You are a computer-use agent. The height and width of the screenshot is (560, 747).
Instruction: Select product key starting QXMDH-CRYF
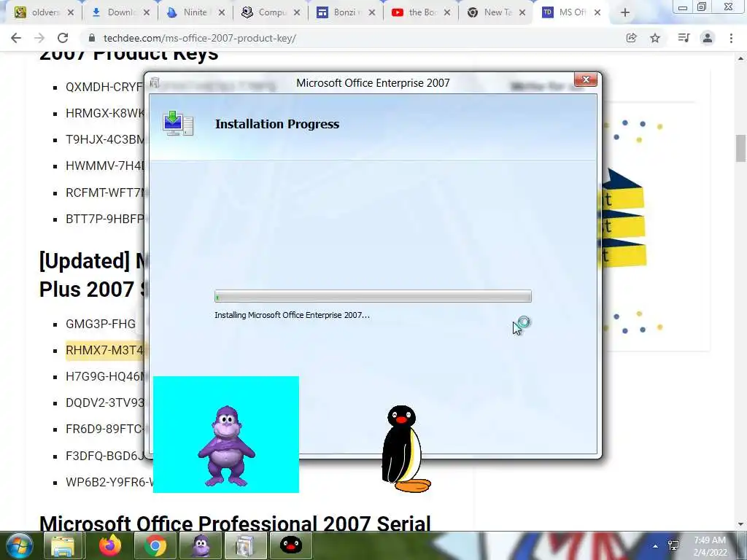104,87
